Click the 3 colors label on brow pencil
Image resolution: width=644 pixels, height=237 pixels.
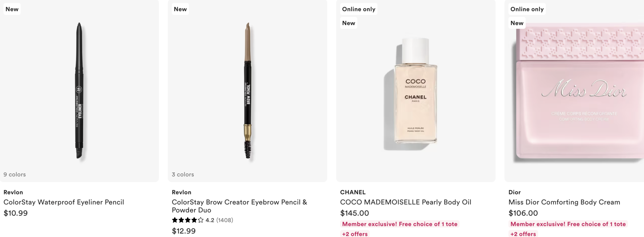pos(183,174)
